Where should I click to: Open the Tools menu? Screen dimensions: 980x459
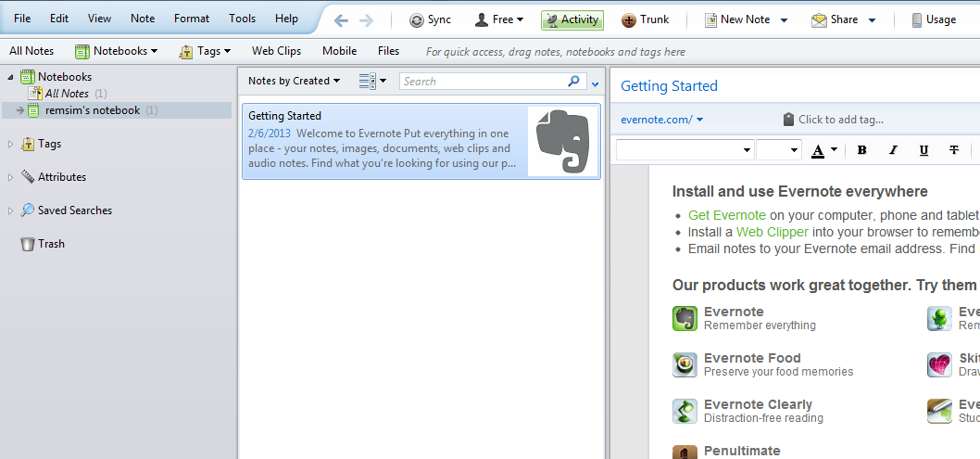pyautogui.click(x=242, y=19)
